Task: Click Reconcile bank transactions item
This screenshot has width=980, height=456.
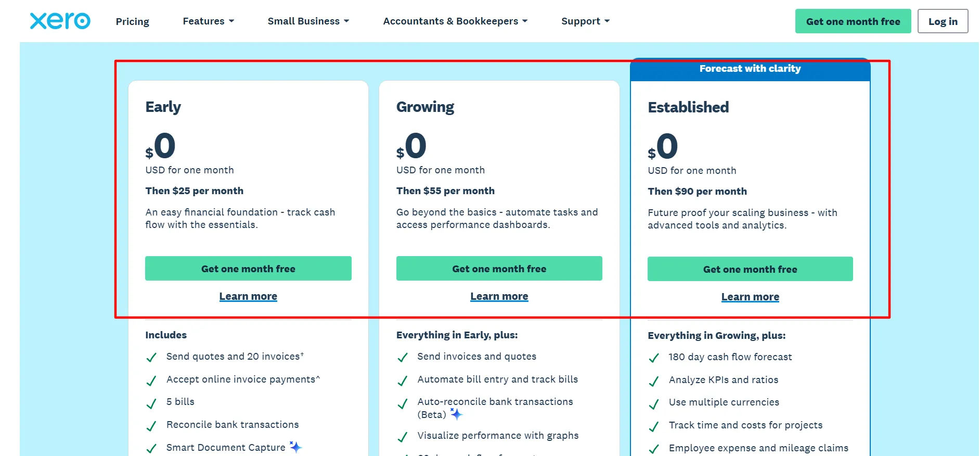Action: 233,425
